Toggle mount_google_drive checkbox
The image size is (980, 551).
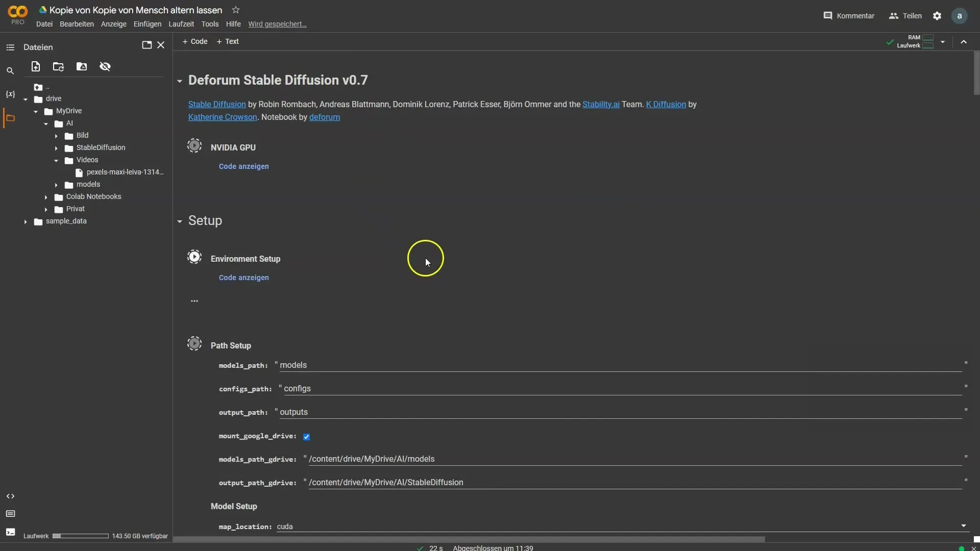306,437
